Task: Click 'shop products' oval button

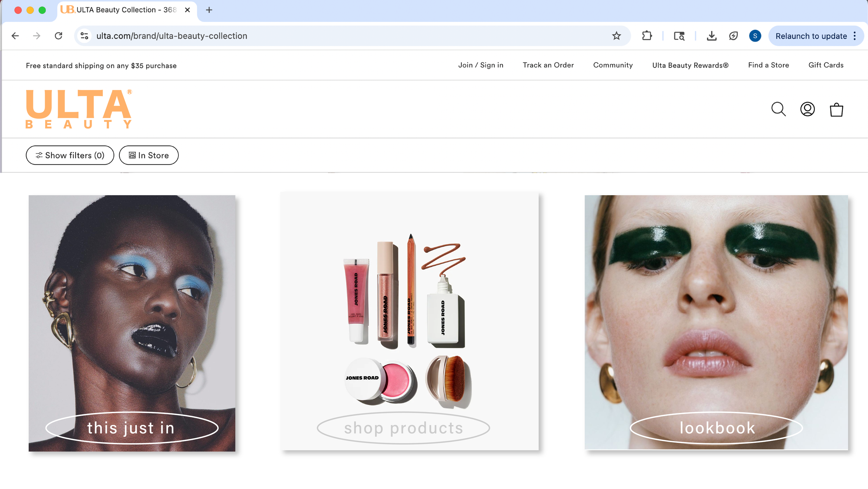Action: 403,428
